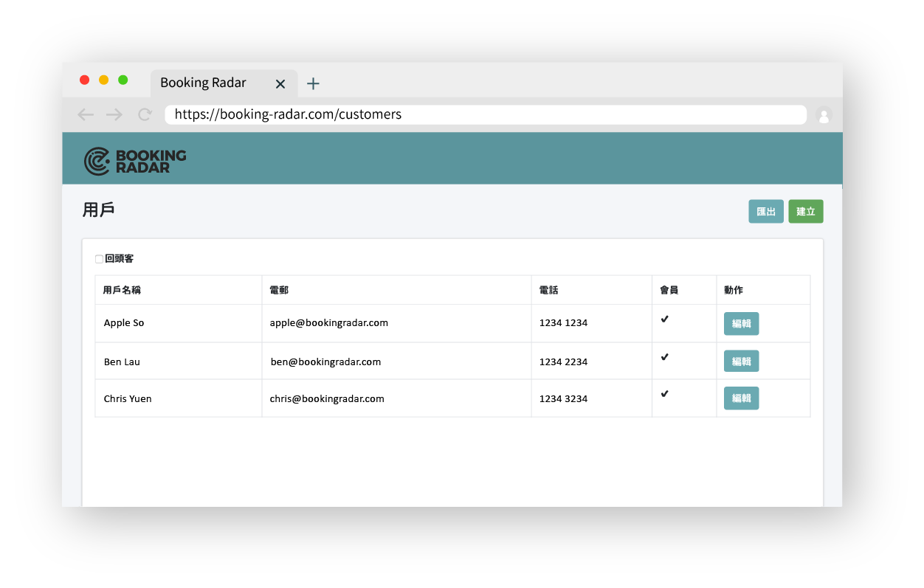
Task: Open the browser profile avatar icon
Action: click(x=824, y=115)
